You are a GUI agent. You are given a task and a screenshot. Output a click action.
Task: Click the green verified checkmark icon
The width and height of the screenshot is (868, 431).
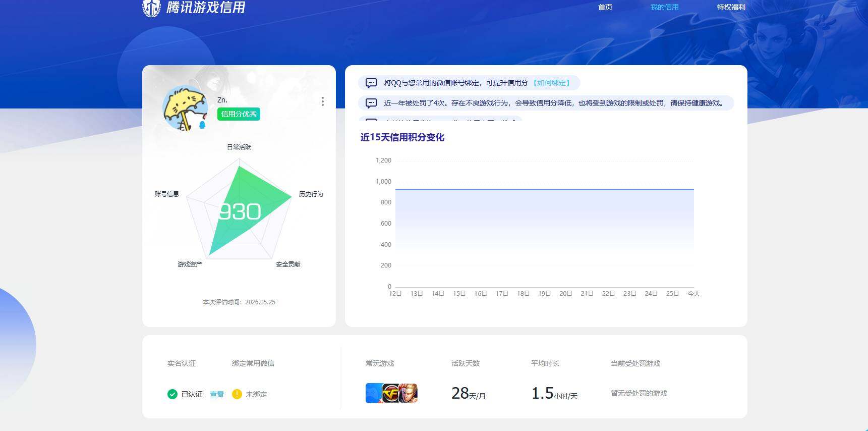(x=172, y=394)
